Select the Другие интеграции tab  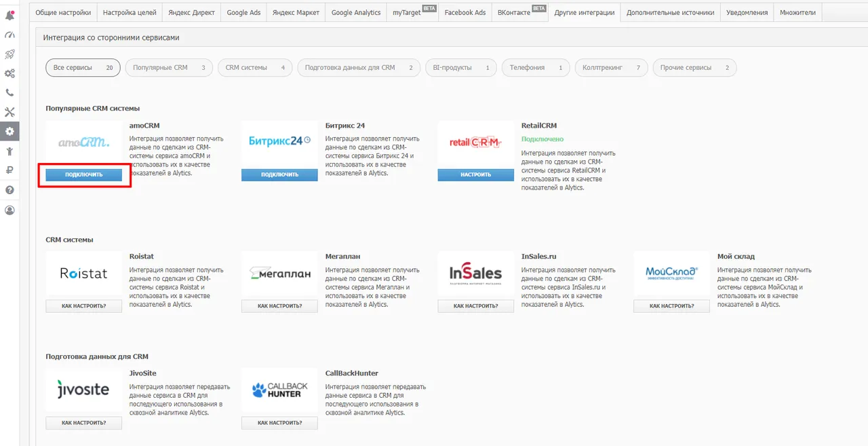585,12
